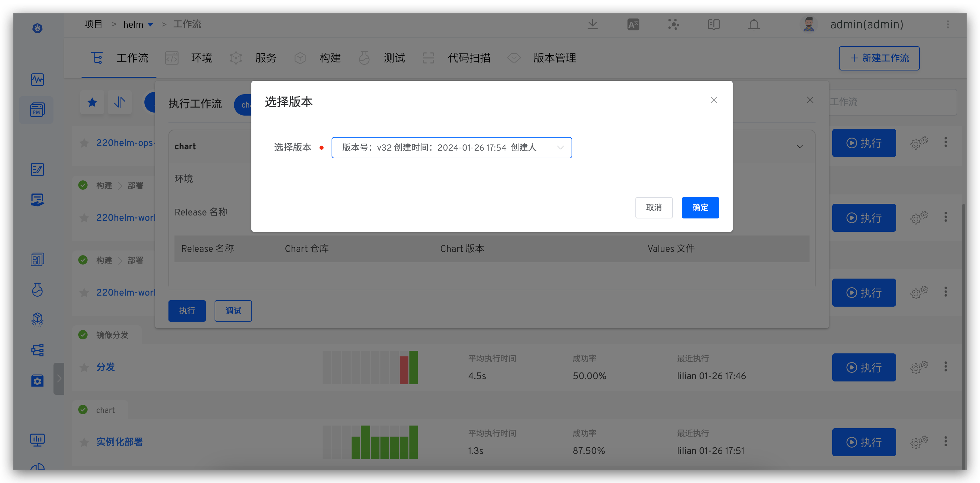Click the sort order icon button
This screenshot has height=483, width=980.
pyautogui.click(x=119, y=102)
